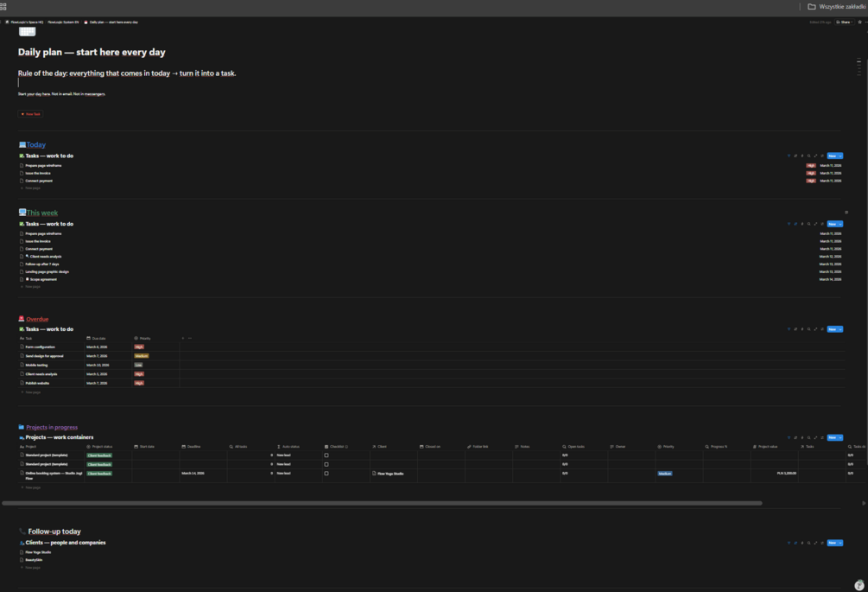This screenshot has width=868, height=592.
Task: Open the Publish website task row
Action: click(x=37, y=383)
